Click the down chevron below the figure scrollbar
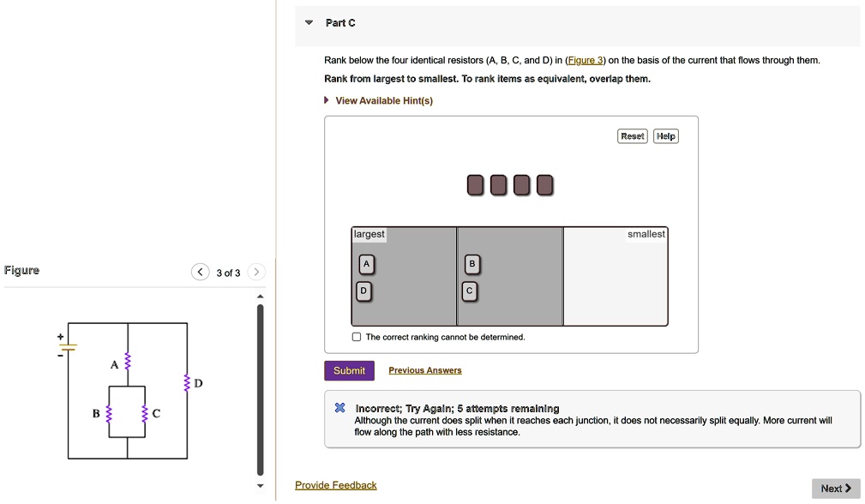Viewport: 865px width, 504px height. 259,485
